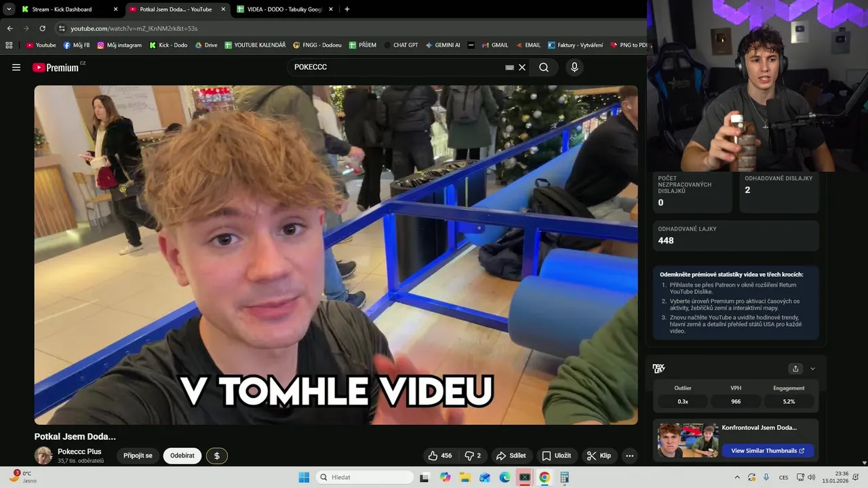Open CHAT GPT bookmark

coord(401,45)
